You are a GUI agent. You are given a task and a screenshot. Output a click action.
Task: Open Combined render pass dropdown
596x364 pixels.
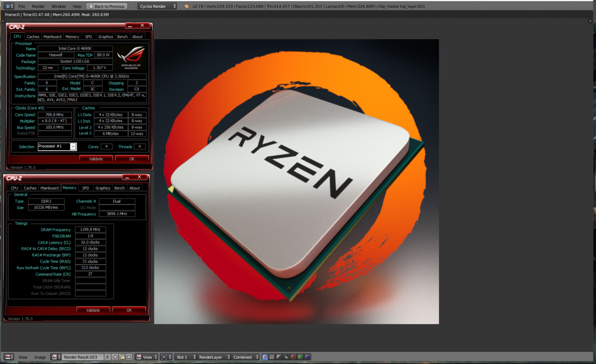(x=246, y=357)
